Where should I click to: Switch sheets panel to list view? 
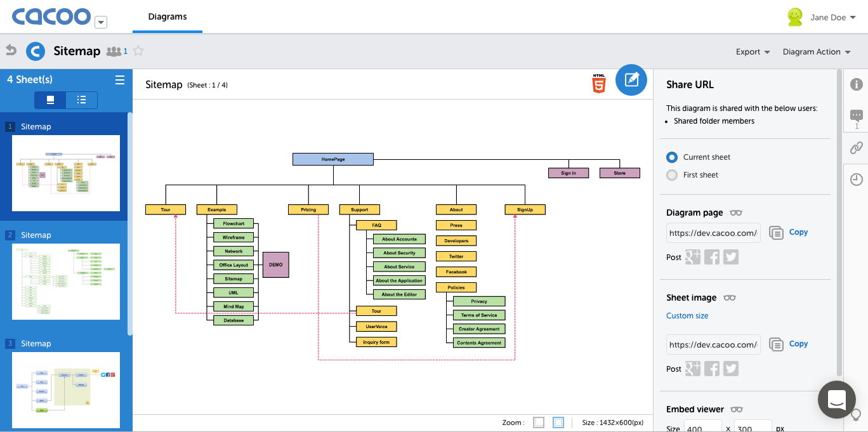pos(81,100)
